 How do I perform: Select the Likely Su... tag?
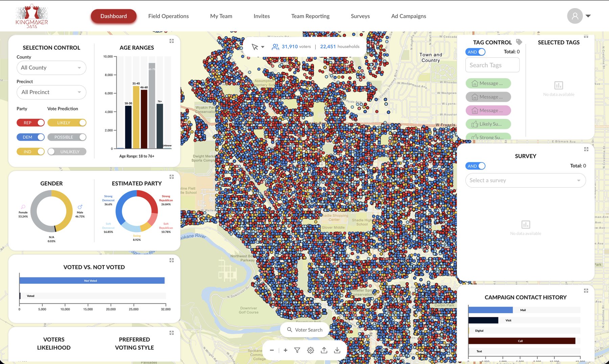tap(488, 124)
